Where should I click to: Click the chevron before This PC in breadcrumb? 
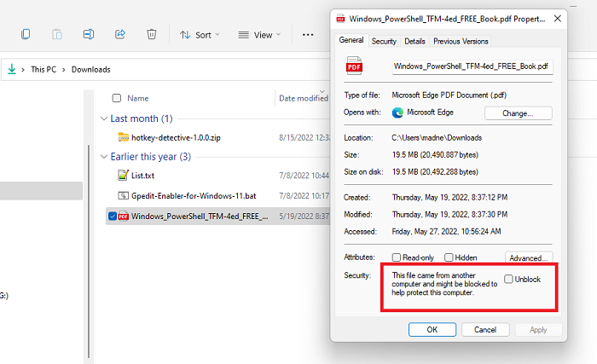pyautogui.click(x=23, y=70)
